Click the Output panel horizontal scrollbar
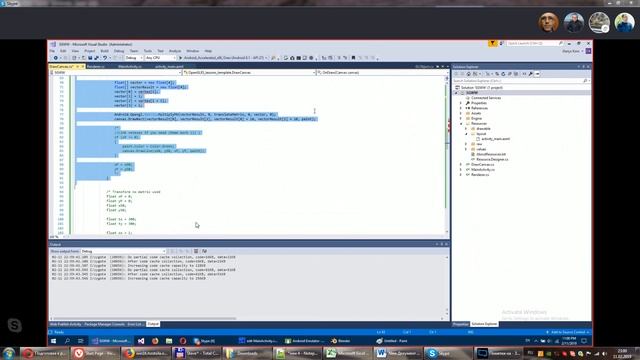640x360 pixels. click(145, 319)
